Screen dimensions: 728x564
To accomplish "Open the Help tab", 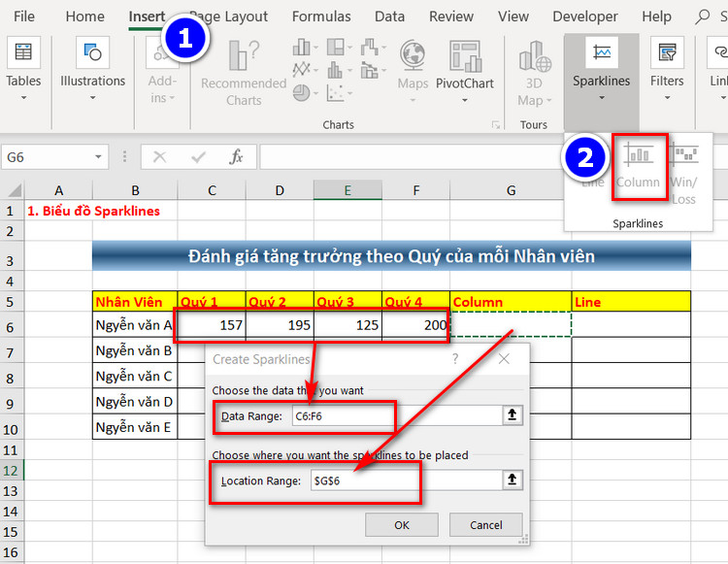I will (x=656, y=17).
